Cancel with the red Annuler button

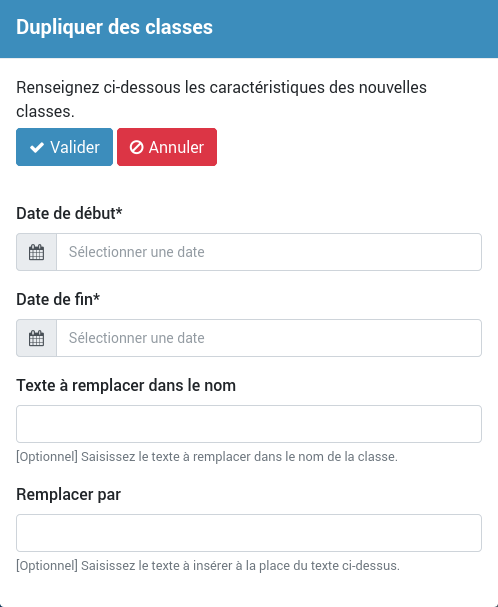pyautogui.click(x=167, y=147)
